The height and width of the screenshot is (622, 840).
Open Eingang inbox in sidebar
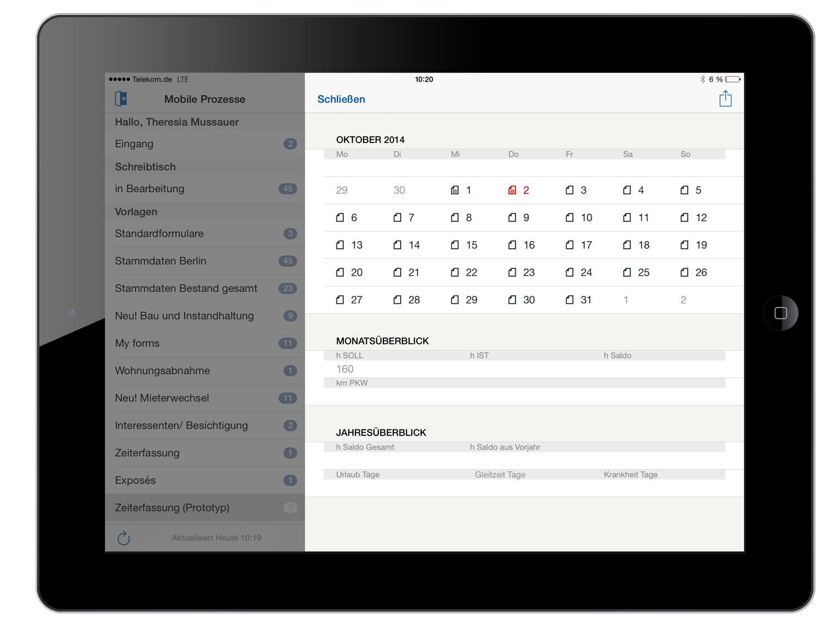[204, 144]
